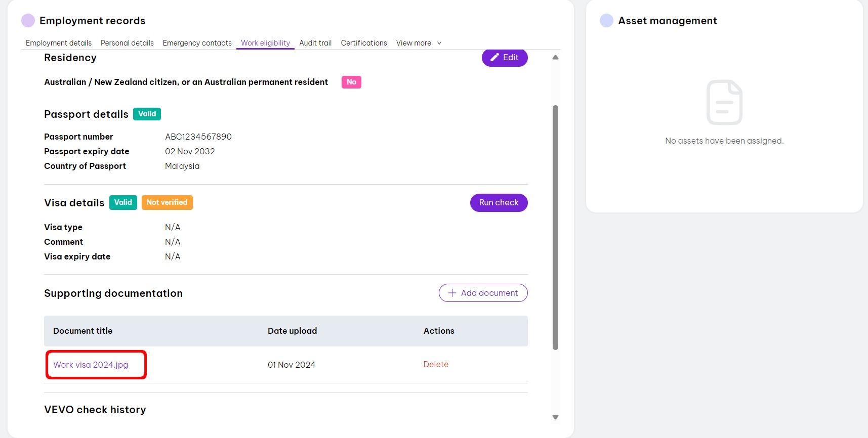The height and width of the screenshot is (438, 868).
Task: Select the Audit trail tab
Action: 315,43
